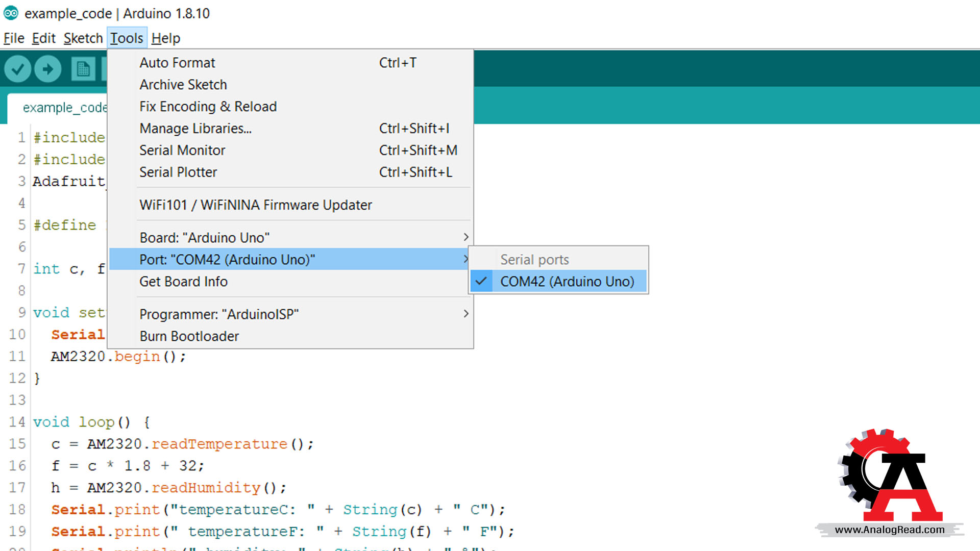980x551 pixels.
Task: Click the closing brace on line 12
Action: pyautogui.click(x=37, y=379)
